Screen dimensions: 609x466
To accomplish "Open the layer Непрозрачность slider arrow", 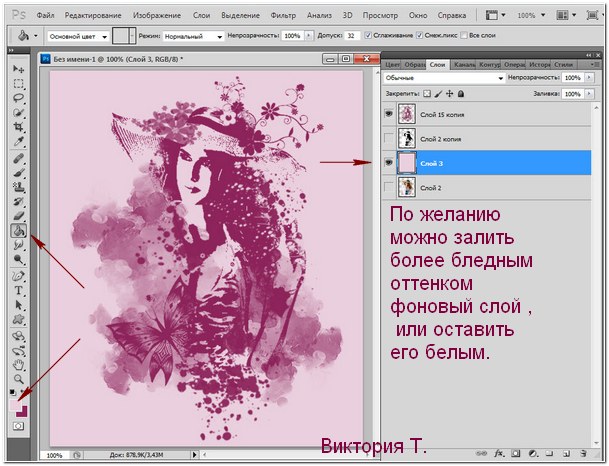I will coord(590,78).
